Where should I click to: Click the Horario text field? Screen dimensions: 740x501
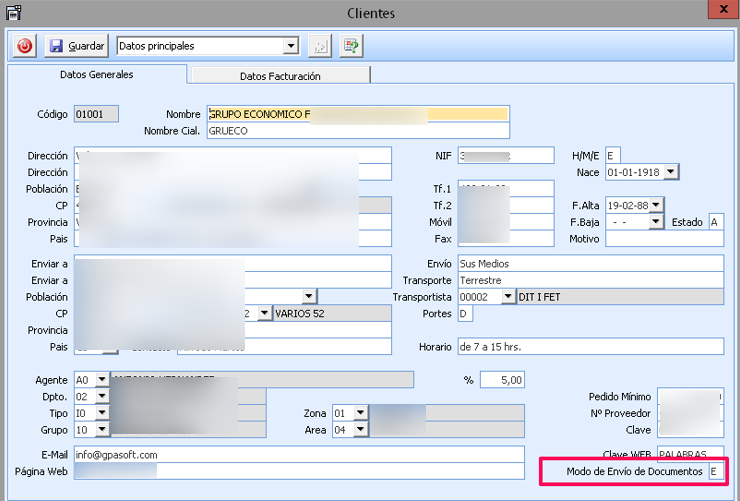coord(590,347)
